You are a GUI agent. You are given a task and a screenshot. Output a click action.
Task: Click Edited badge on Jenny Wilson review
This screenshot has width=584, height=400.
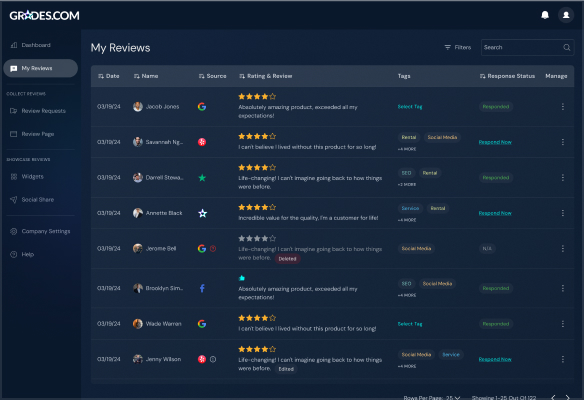click(286, 369)
